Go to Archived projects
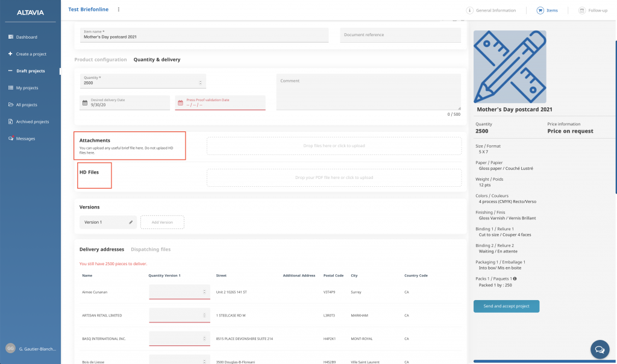This screenshot has height=364, width=617. tap(32, 122)
